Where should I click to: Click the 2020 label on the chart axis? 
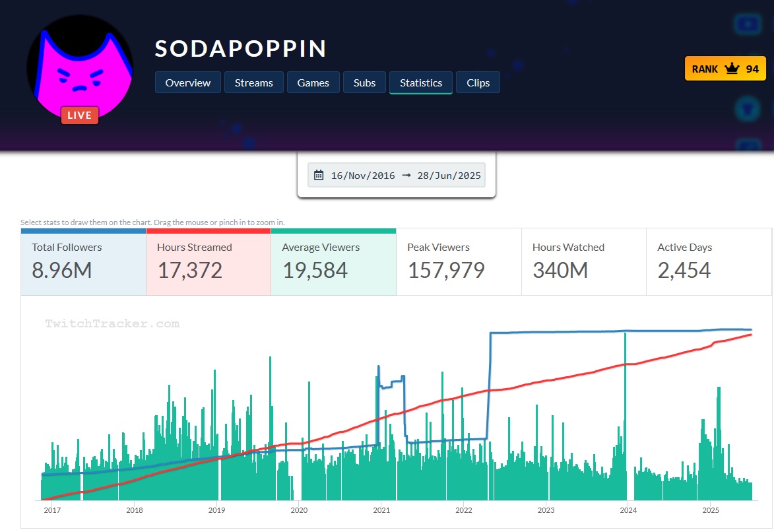299,510
